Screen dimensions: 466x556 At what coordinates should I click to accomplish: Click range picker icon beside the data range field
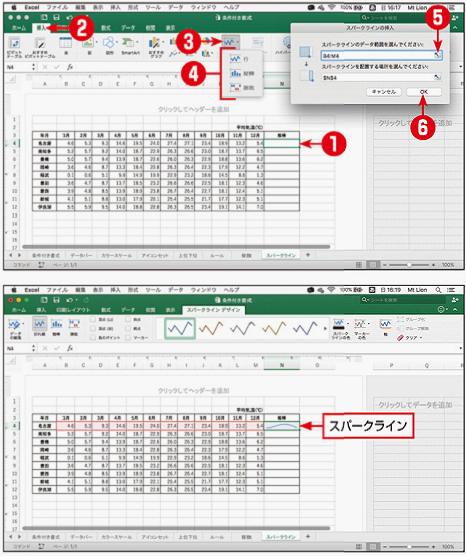[x=438, y=55]
